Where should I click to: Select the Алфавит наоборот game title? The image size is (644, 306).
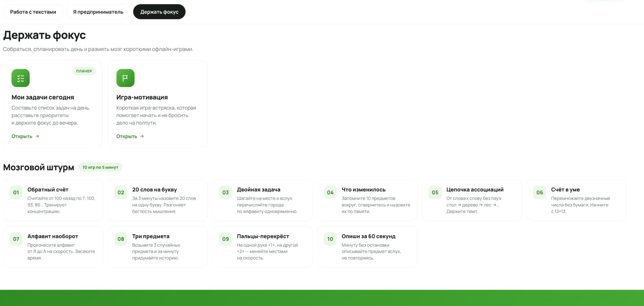(53, 236)
